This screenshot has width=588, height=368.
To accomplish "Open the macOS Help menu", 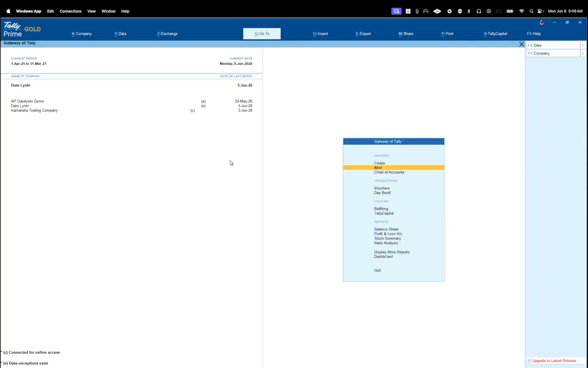I will pos(125,11).
